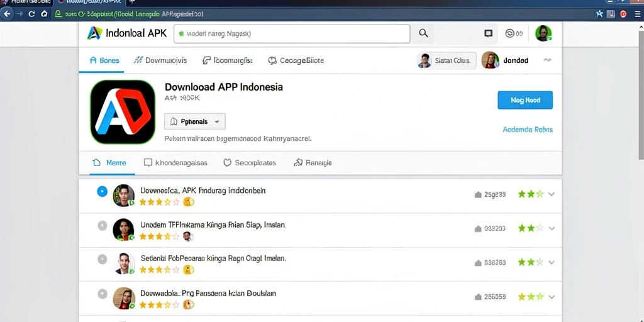Open the chat message icon in header
Image resolution: width=644 pixels, height=322 pixels.
coord(488,34)
